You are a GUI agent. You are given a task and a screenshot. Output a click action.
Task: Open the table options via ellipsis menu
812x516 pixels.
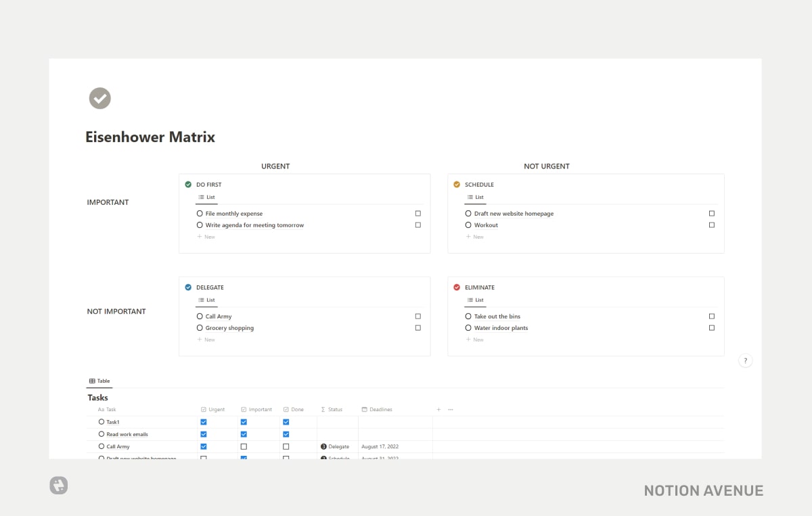(x=449, y=409)
